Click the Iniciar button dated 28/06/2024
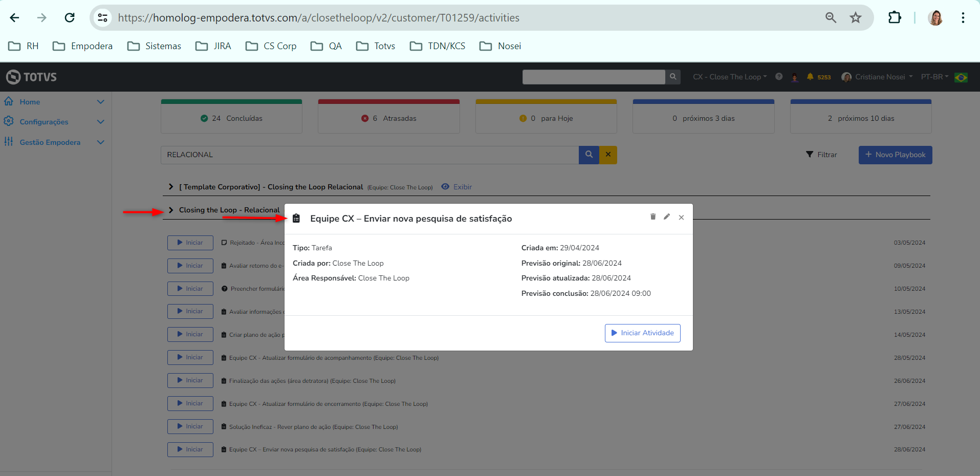 [x=190, y=449]
